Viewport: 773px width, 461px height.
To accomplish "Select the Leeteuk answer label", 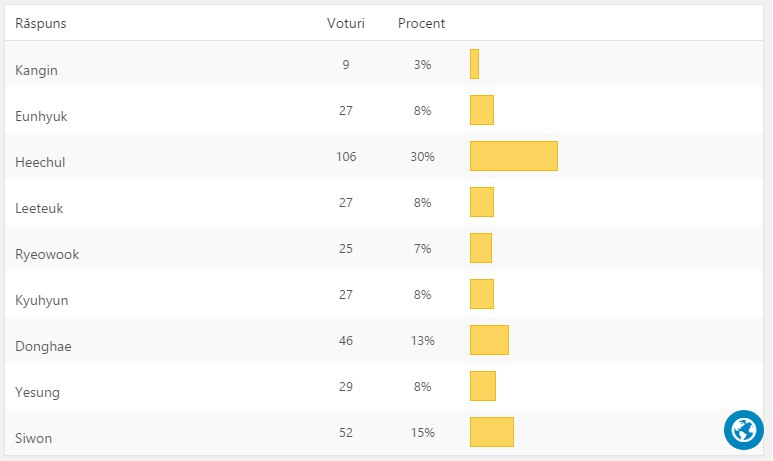I will [39, 208].
